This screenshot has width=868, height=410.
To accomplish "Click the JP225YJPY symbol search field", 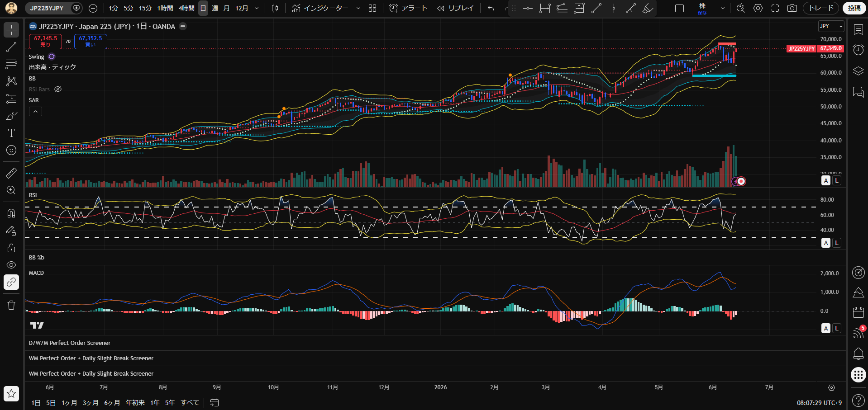I will 48,8.
